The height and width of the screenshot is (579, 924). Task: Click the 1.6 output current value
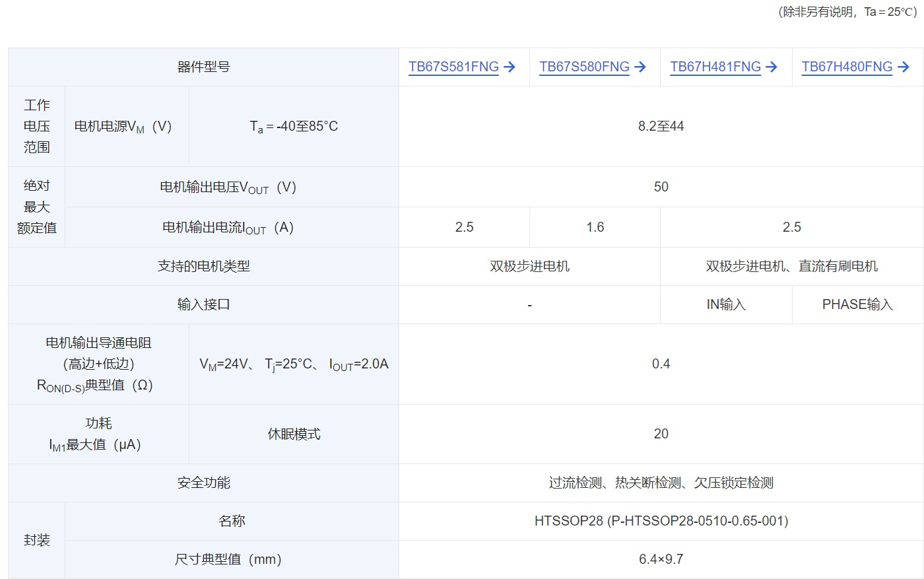(x=595, y=227)
